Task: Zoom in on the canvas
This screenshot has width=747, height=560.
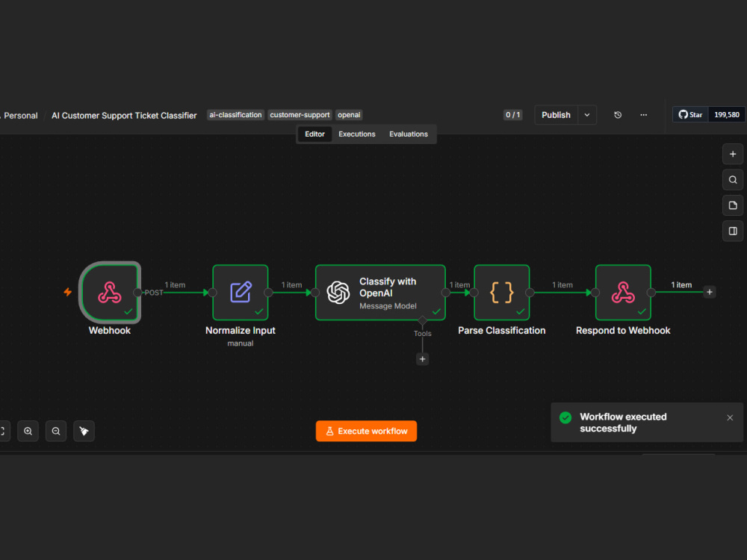Action: (x=28, y=431)
